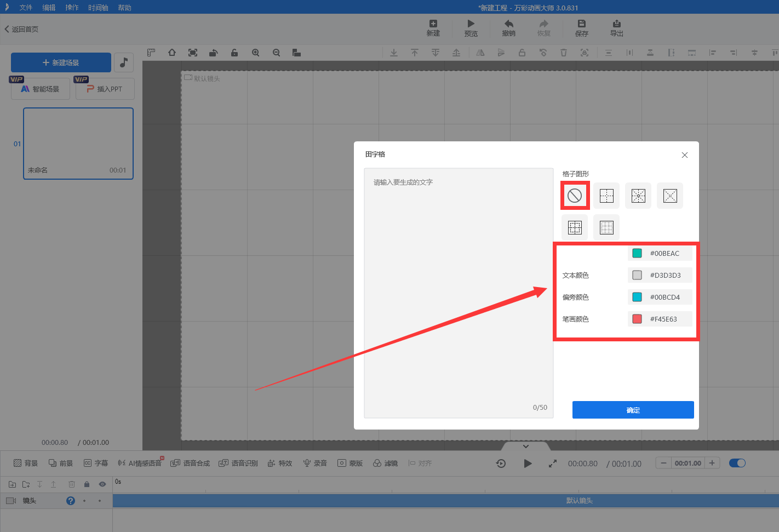The image size is (779, 532).
Task: Open the 编辑 (Edit) menu
Action: [x=49, y=8]
